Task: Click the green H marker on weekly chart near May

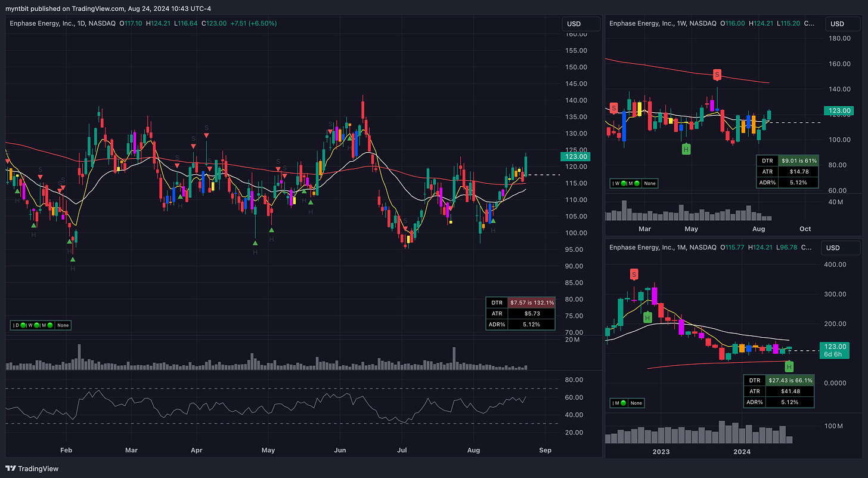Action: point(686,149)
